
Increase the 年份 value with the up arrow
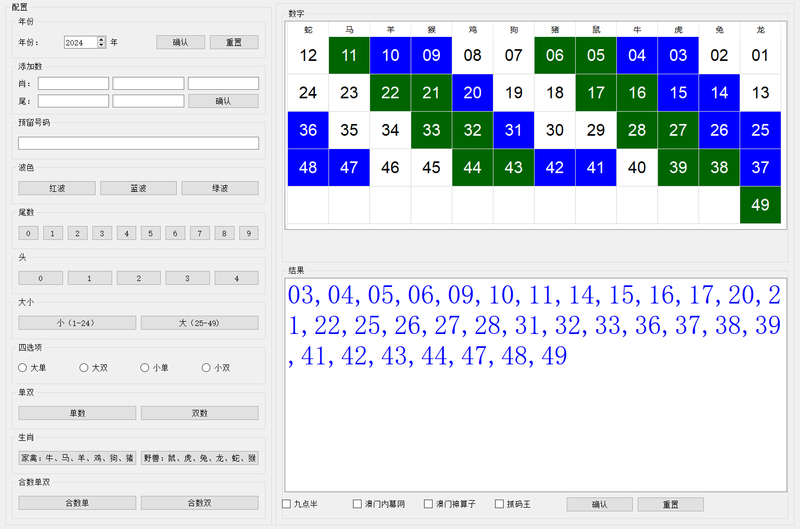coord(102,39)
